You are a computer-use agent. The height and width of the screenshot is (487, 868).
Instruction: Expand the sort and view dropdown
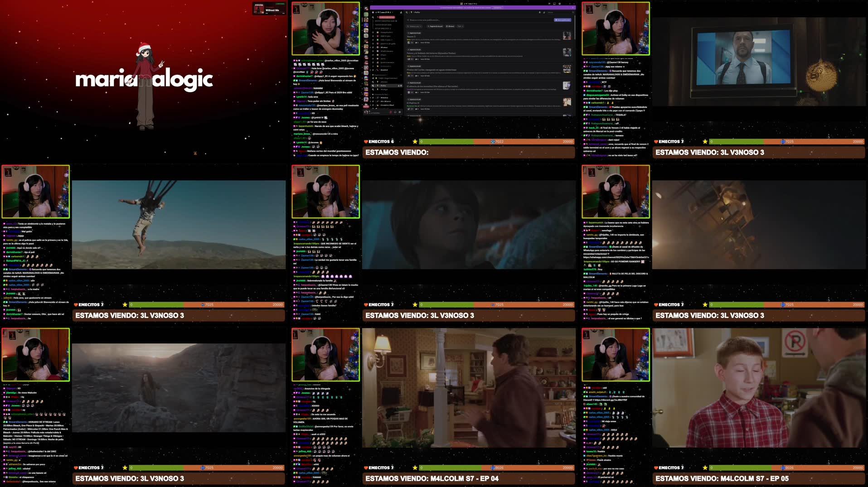(x=414, y=26)
